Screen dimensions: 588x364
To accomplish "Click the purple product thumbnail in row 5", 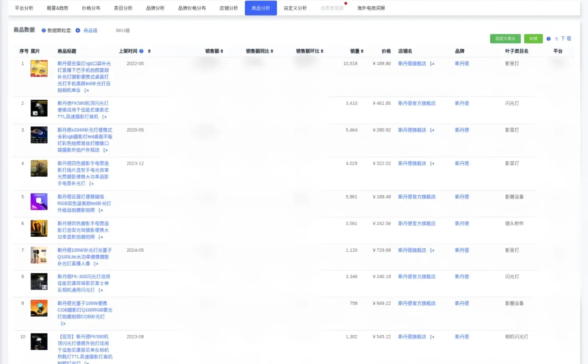I will pos(39,202).
